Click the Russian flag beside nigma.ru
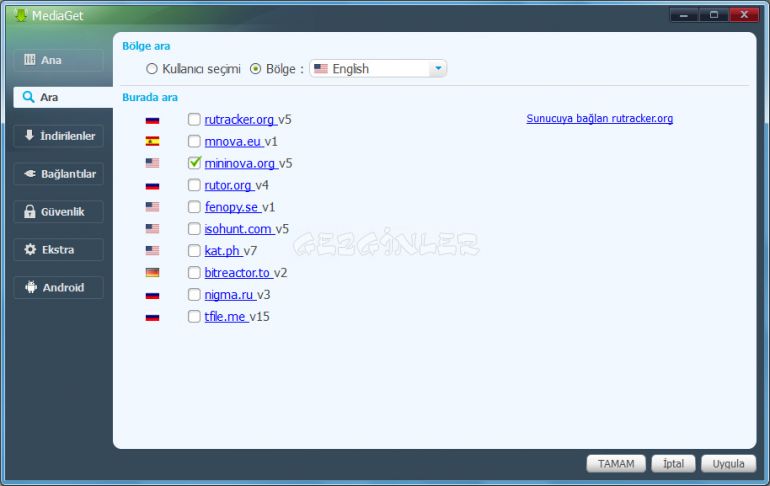Image resolution: width=770 pixels, height=486 pixels. click(152, 296)
